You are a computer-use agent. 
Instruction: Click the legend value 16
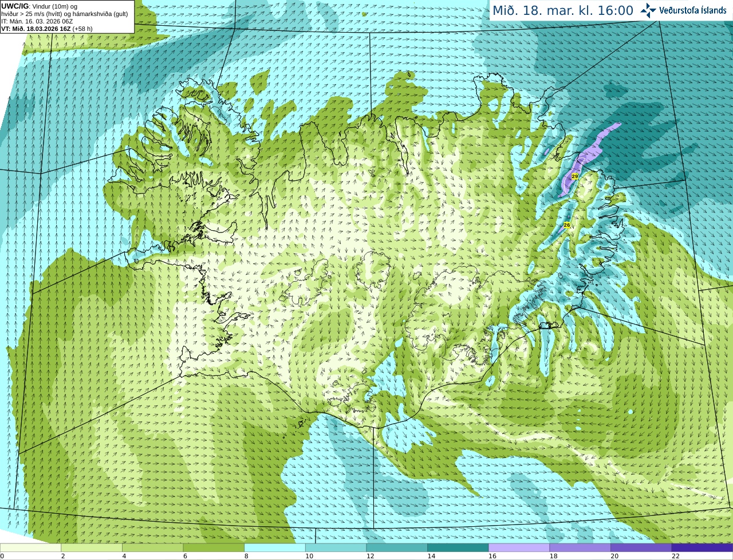(x=492, y=556)
